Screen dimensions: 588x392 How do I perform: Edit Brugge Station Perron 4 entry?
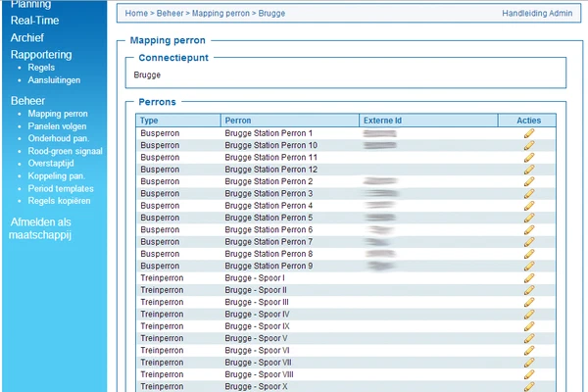(x=529, y=206)
